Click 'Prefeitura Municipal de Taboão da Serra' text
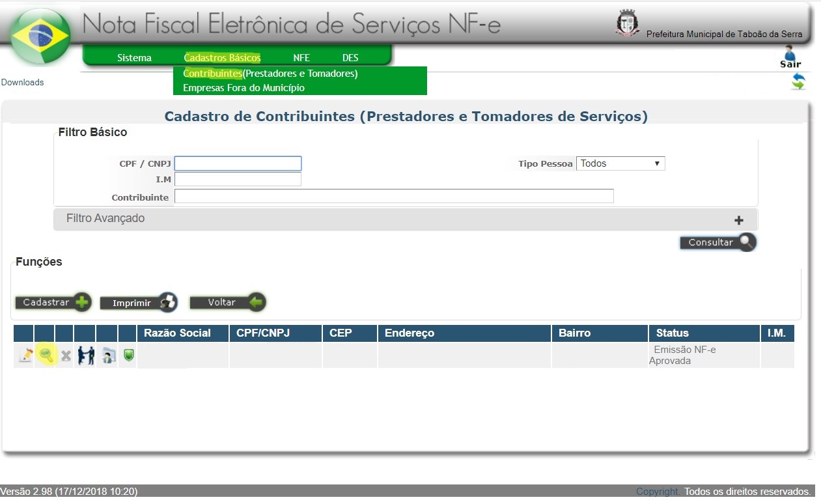The height and width of the screenshot is (504, 821). 725,34
